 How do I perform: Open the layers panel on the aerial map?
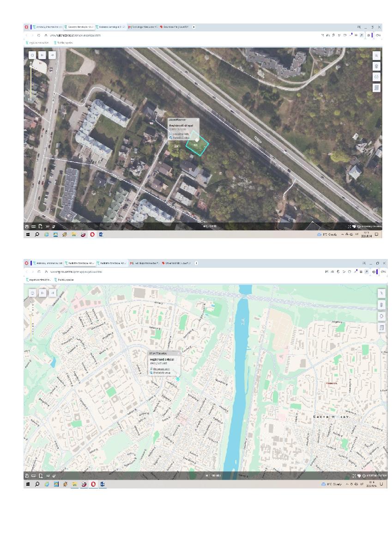(x=377, y=66)
